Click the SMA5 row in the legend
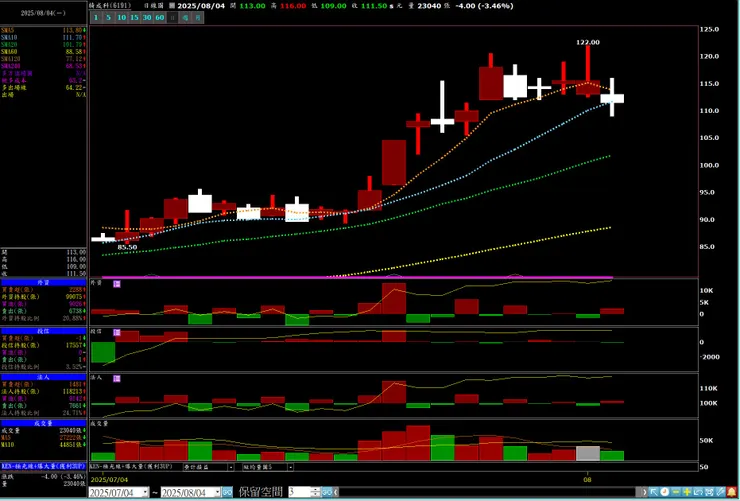This screenshot has height=501, width=740. (43, 30)
